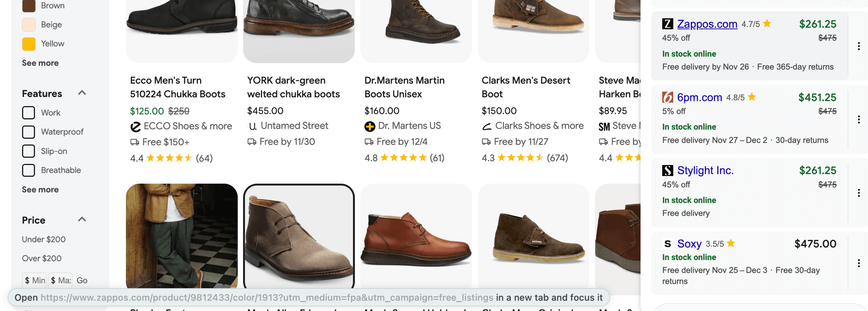Select the ECCO Shoes & more store icon
Image resolution: width=868 pixels, height=311 pixels.
(135, 126)
